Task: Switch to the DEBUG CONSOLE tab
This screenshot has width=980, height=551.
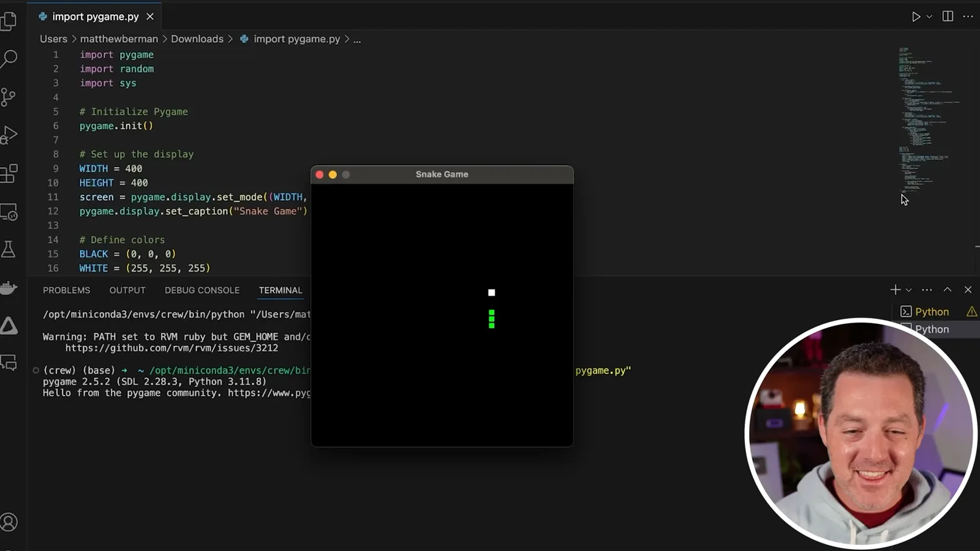Action: click(x=202, y=290)
